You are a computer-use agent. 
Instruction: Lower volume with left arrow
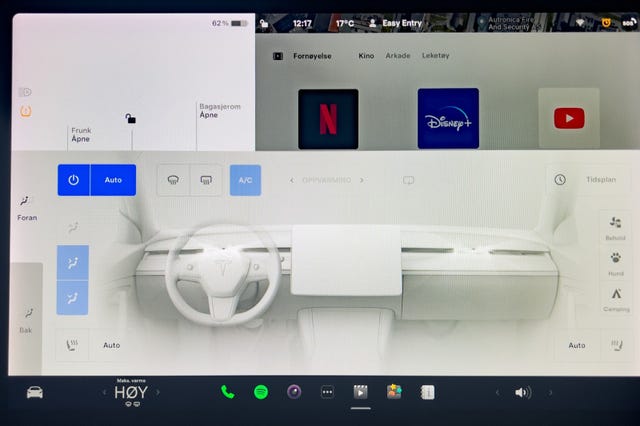click(497, 393)
